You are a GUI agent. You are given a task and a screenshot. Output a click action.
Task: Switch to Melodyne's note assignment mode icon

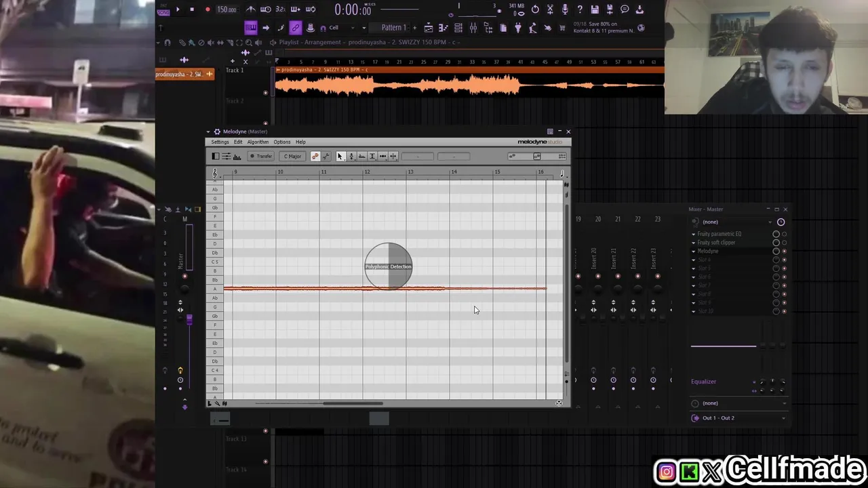pyautogui.click(x=326, y=156)
